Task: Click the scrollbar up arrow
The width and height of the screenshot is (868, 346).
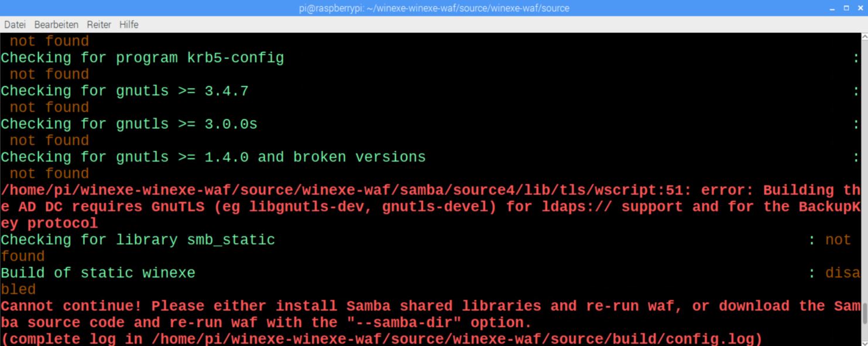Action: [x=864, y=37]
